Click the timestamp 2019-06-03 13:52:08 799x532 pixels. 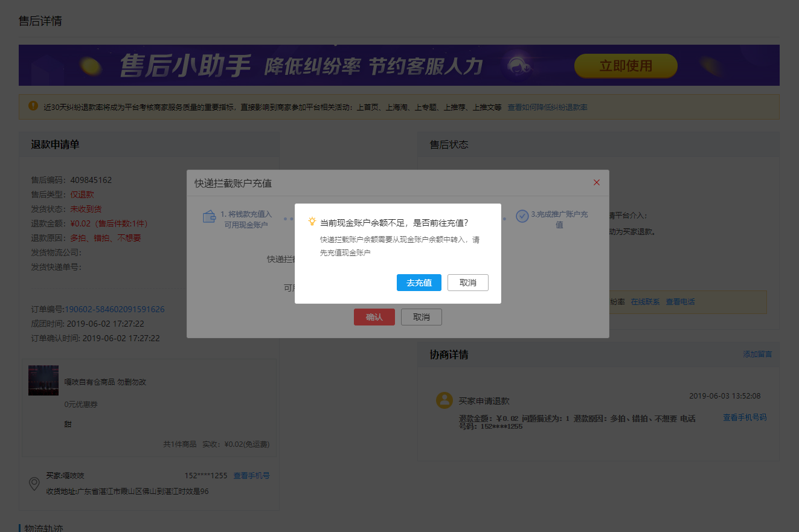(725, 396)
